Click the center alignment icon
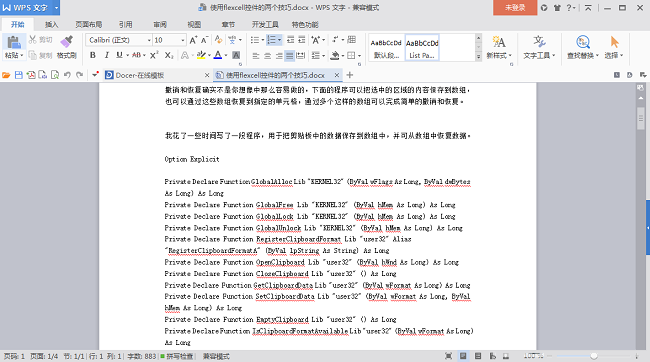The image size is (650, 362). [x=267, y=56]
